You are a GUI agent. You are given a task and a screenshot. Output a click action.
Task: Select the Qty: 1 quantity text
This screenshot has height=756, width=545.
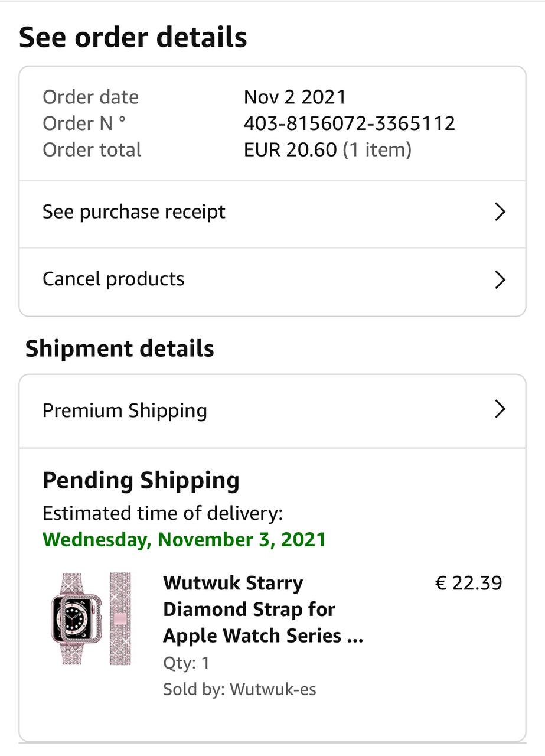[186, 663]
